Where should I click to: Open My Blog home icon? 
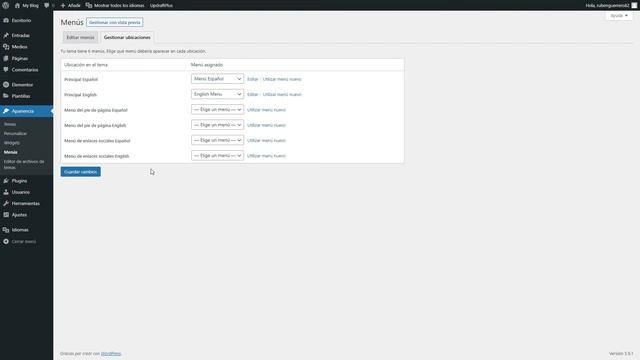17,5
